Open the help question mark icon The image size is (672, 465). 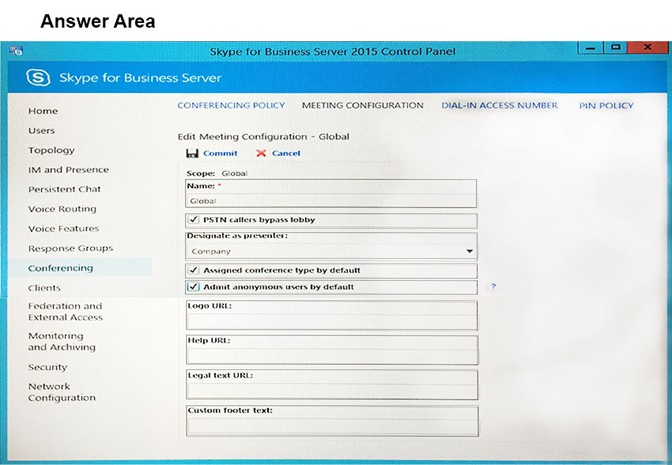coord(493,286)
